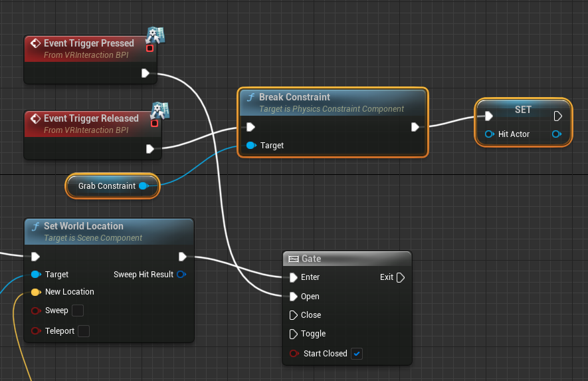
Task: Click the Start Closed boolean pin
Action: (294, 354)
